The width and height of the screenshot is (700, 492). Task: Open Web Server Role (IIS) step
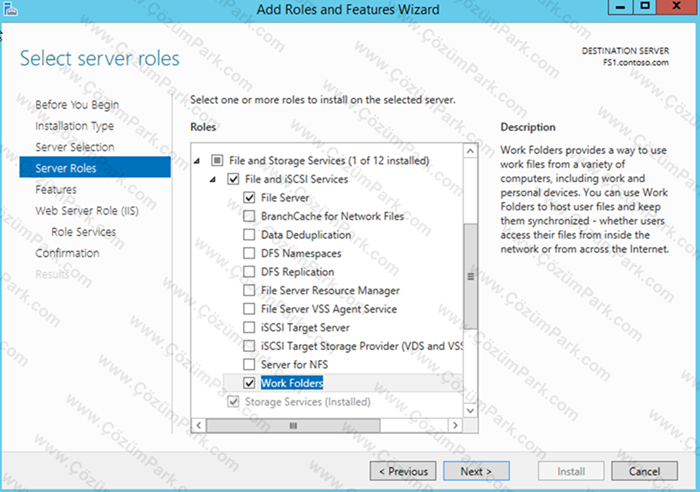point(87,210)
